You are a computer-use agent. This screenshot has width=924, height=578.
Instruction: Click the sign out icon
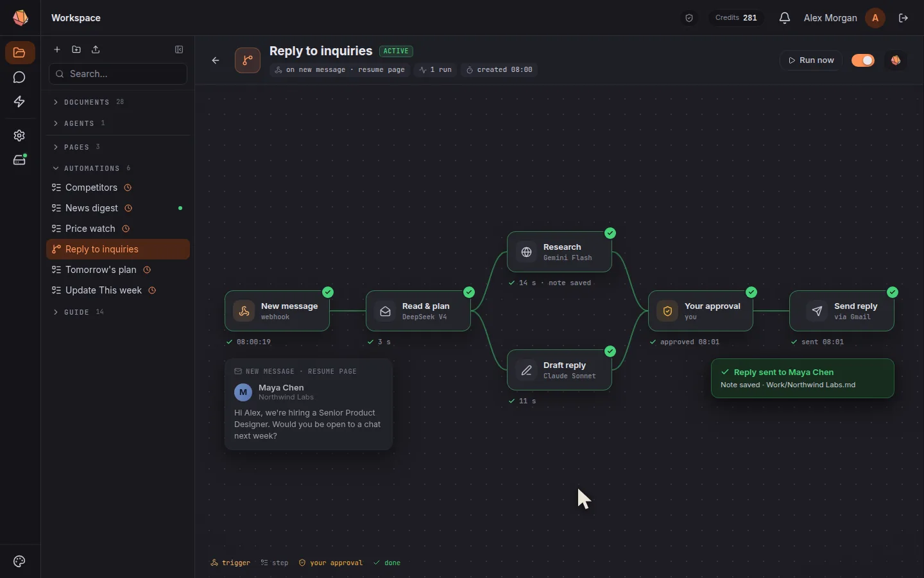(904, 18)
